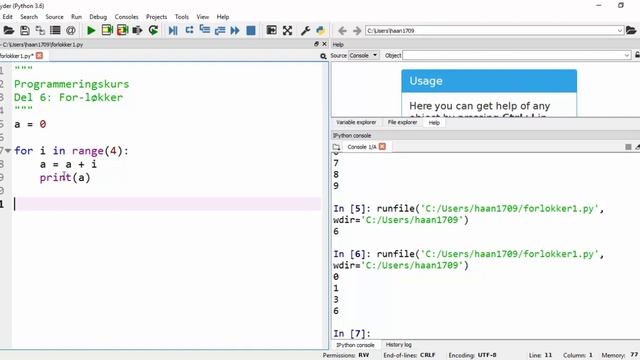The width and height of the screenshot is (640, 360).
Task: Stop debugging with the blue square icon
Action: tap(251, 30)
